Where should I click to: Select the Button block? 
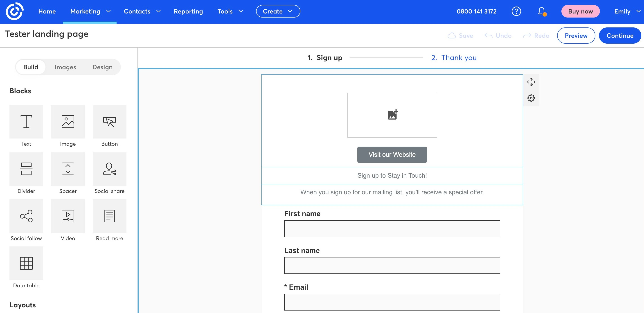[x=109, y=121]
